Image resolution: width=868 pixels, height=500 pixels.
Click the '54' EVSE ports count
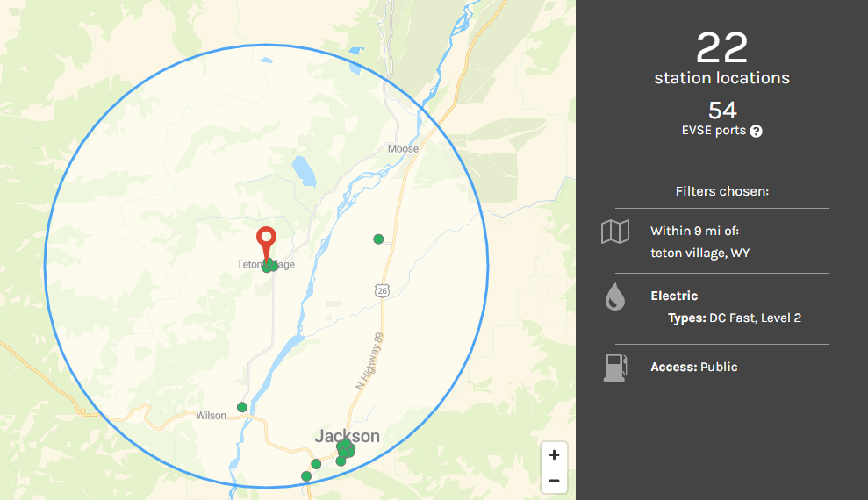click(x=722, y=111)
